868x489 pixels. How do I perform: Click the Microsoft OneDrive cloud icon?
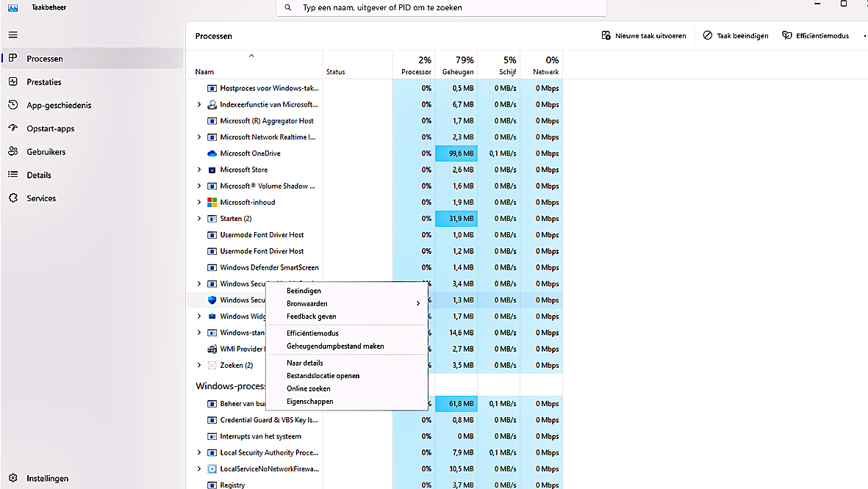(212, 153)
